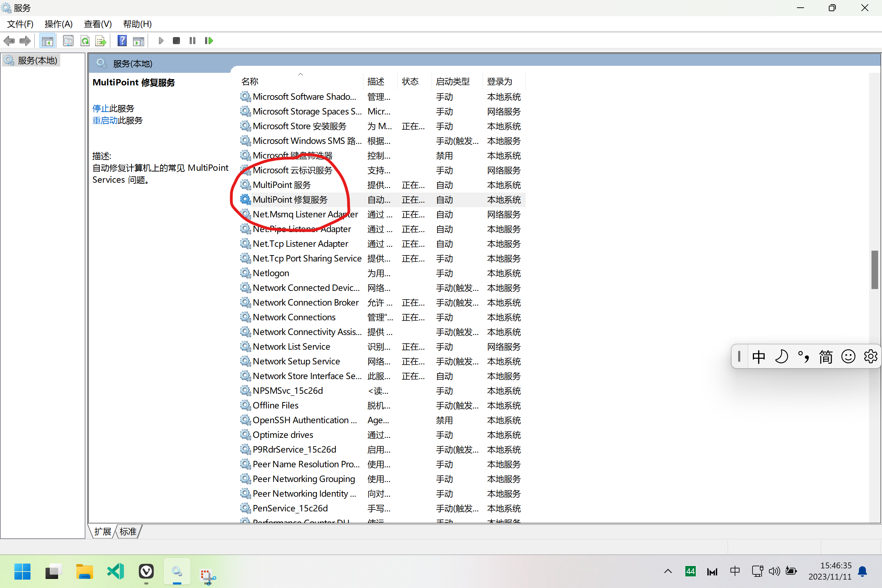The width and height of the screenshot is (882, 588).
Task: Open the Windows Start button
Action: tap(22, 572)
